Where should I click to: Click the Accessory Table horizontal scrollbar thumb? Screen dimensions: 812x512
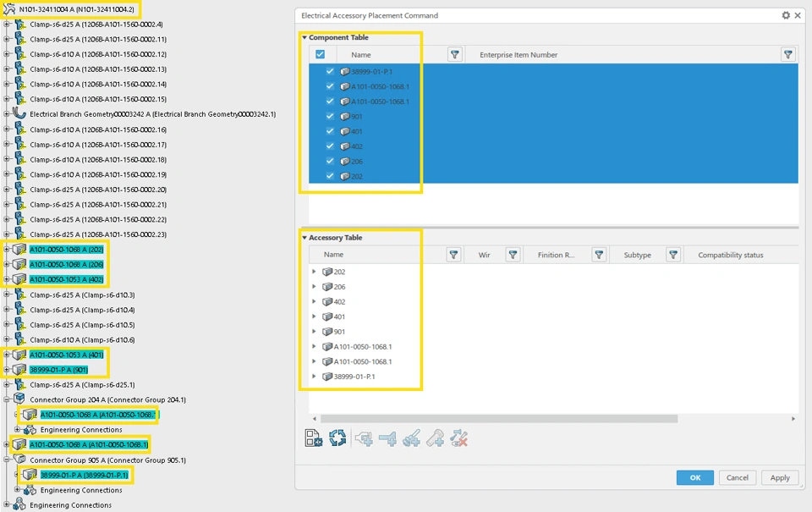[x=499, y=419]
